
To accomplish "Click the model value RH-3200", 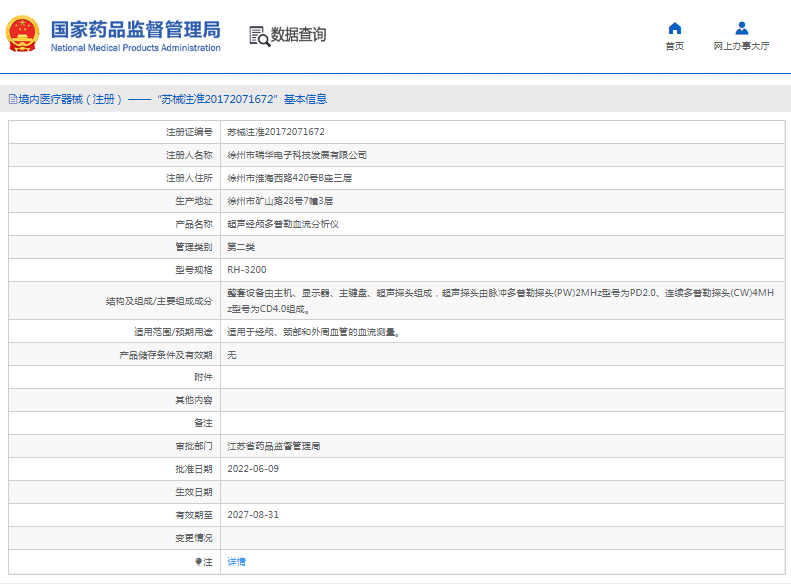I will point(247,270).
